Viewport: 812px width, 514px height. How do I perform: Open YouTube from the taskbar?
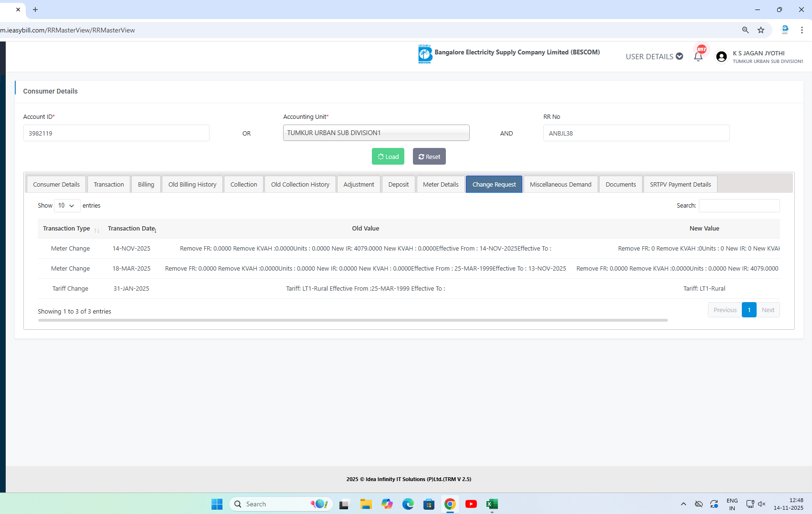[x=471, y=504]
